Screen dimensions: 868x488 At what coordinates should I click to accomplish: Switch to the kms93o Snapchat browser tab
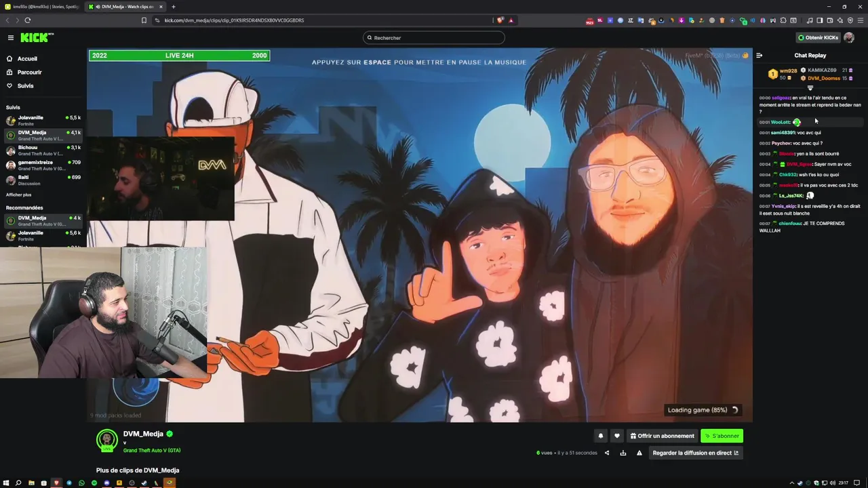pyautogui.click(x=42, y=7)
